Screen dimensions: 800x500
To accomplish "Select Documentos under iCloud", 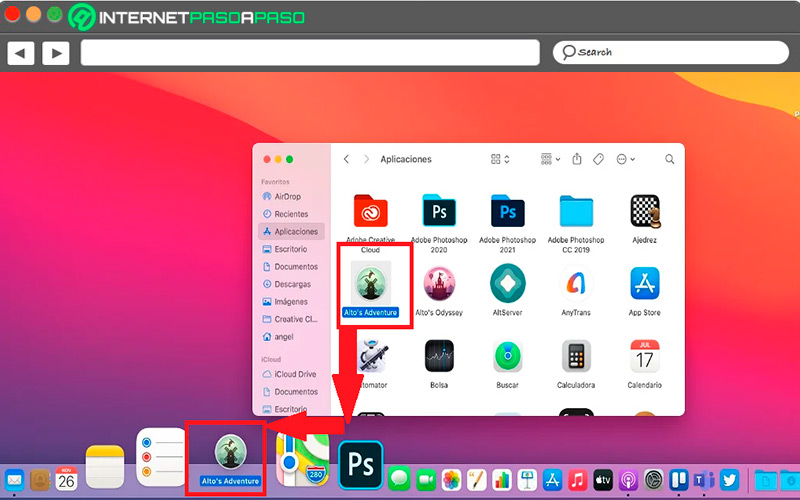I will 291,392.
